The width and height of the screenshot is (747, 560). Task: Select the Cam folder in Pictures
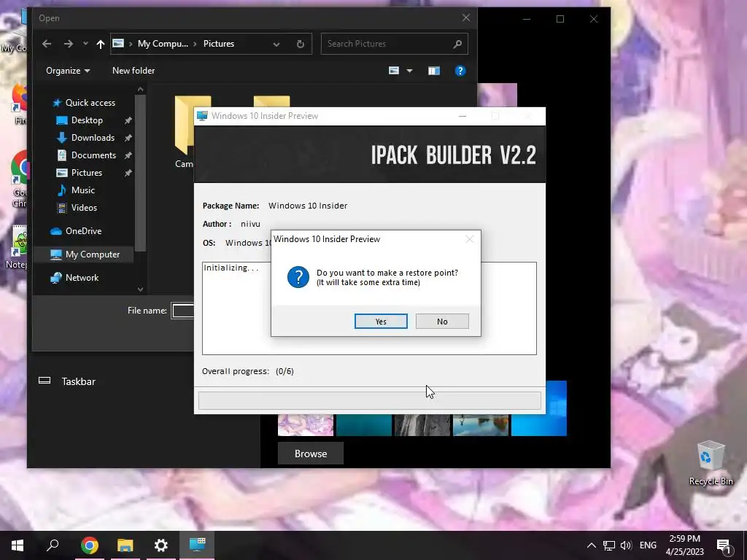185,133
